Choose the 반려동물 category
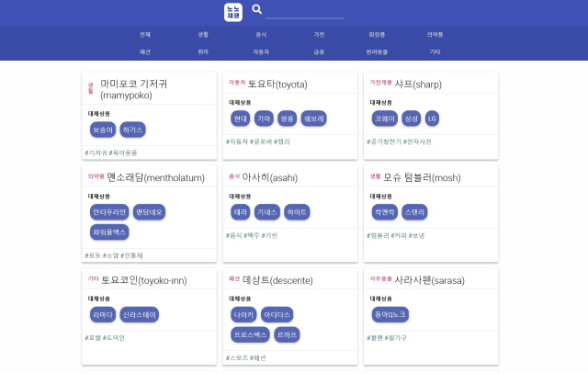Screen dimensions: 588x373 coord(377,52)
